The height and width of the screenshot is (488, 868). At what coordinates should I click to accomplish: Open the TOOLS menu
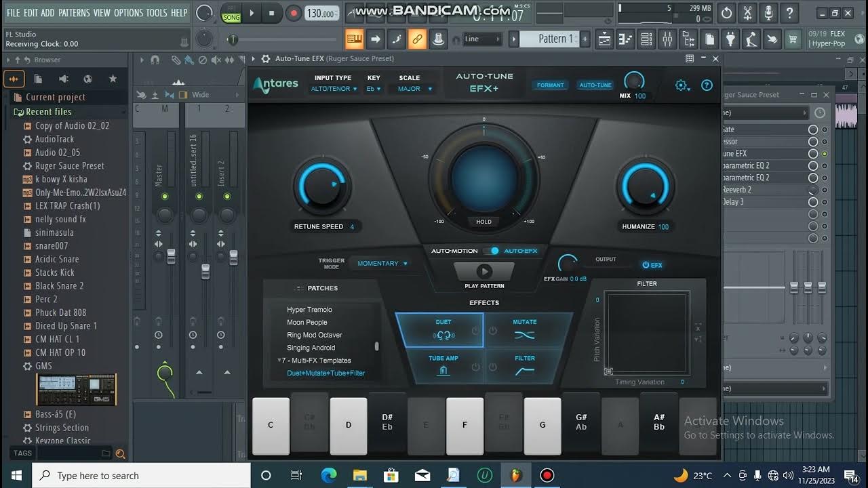(157, 13)
